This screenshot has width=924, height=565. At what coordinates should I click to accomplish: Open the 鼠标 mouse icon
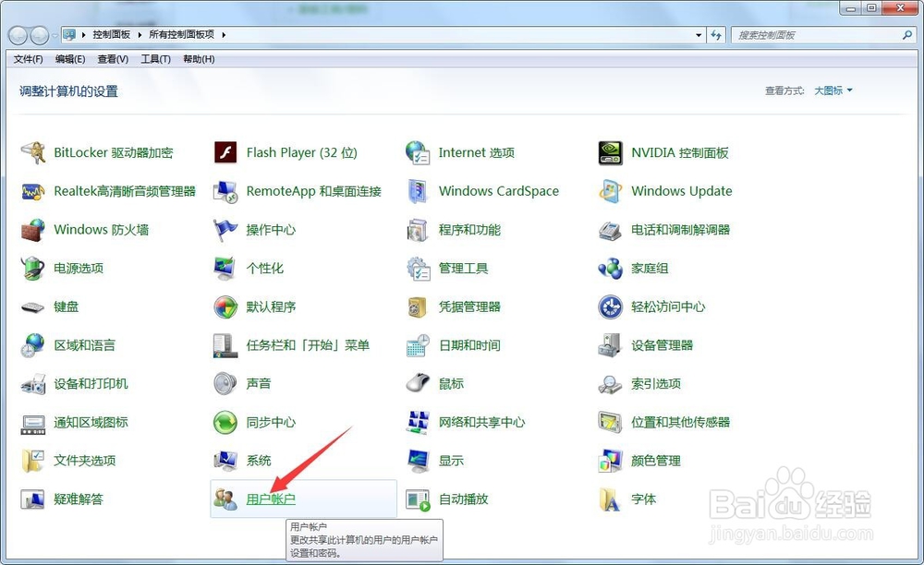[x=418, y=384]
